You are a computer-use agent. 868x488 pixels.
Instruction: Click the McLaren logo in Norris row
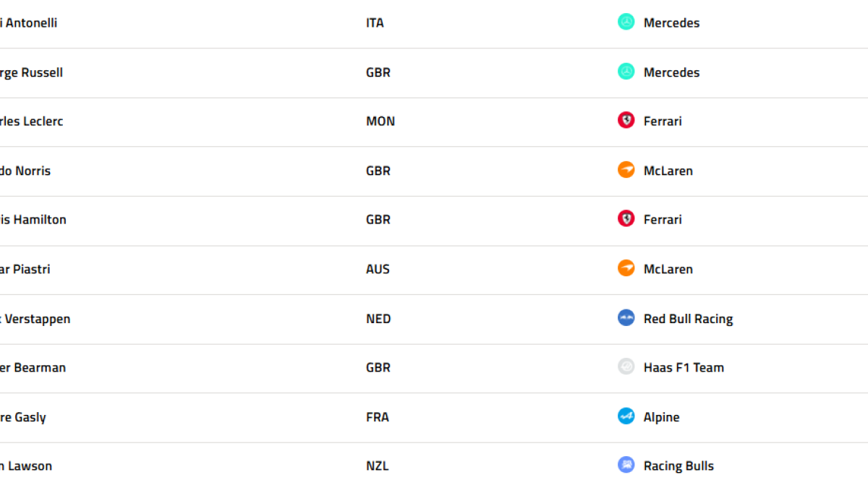coord(626,170)
